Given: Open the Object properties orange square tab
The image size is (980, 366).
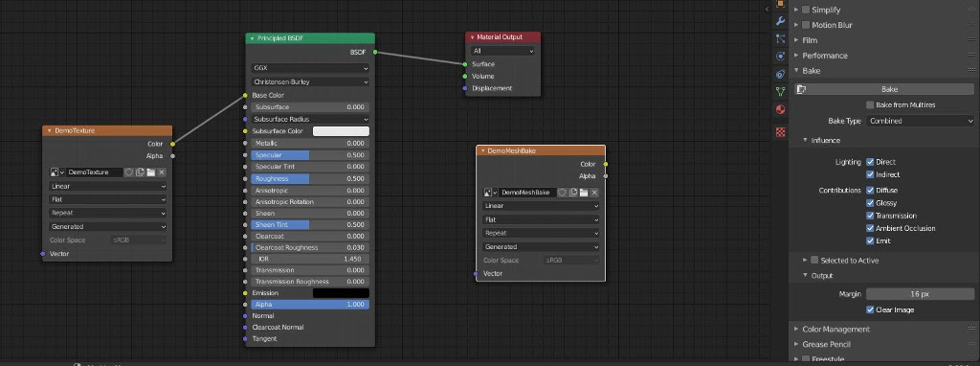Looking at the screenshot, I should pyautogui.click(x=780, y=4).
